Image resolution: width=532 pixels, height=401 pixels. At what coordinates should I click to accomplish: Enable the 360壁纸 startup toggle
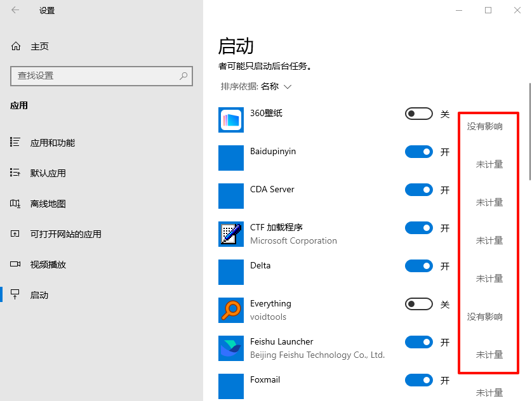(418, 113)
